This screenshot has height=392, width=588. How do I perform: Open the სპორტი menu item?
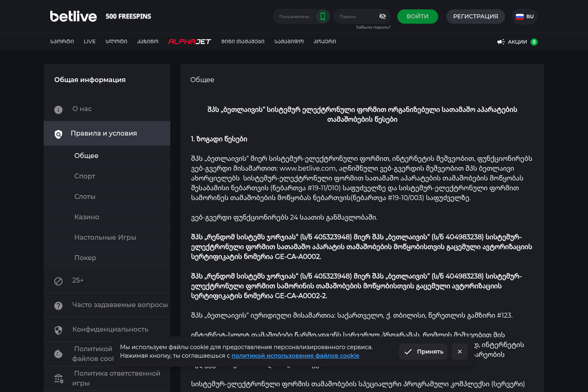62,42
